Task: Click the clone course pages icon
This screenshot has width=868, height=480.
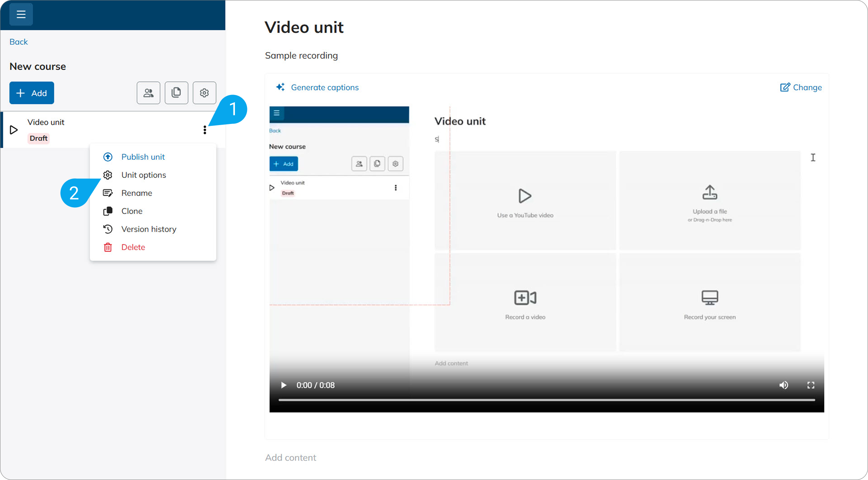Action: 176,93
